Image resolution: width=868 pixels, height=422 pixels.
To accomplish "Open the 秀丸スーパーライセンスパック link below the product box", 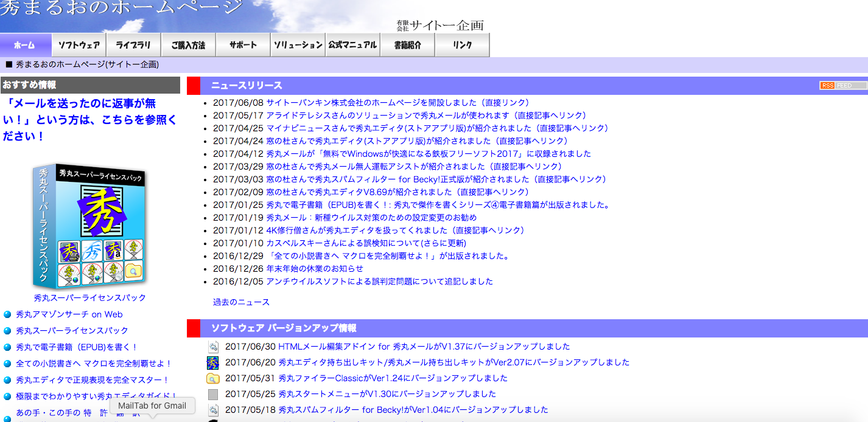I will click(89, 297).
